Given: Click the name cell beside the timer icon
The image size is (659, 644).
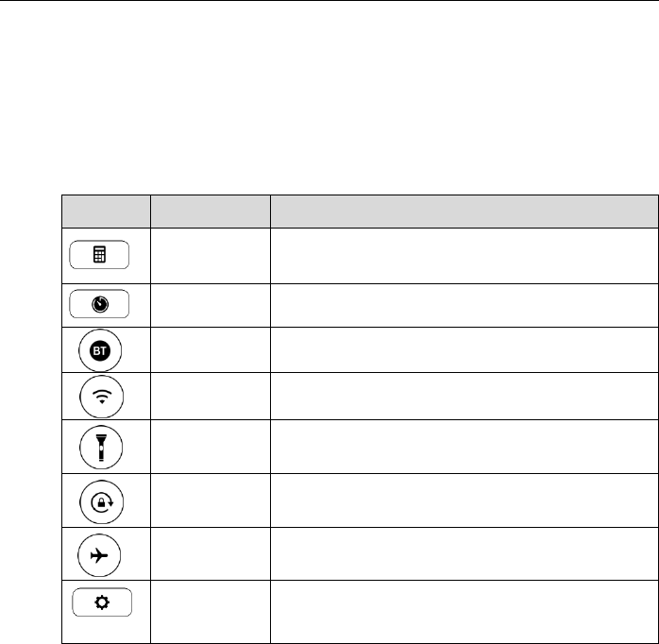Looking at the screenshot, I should [211, 306].
